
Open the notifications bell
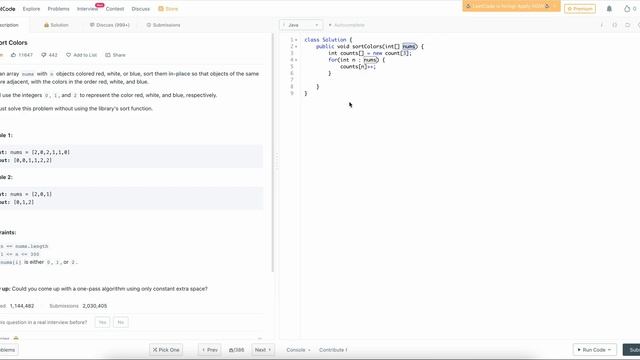[x=609, y=9]
